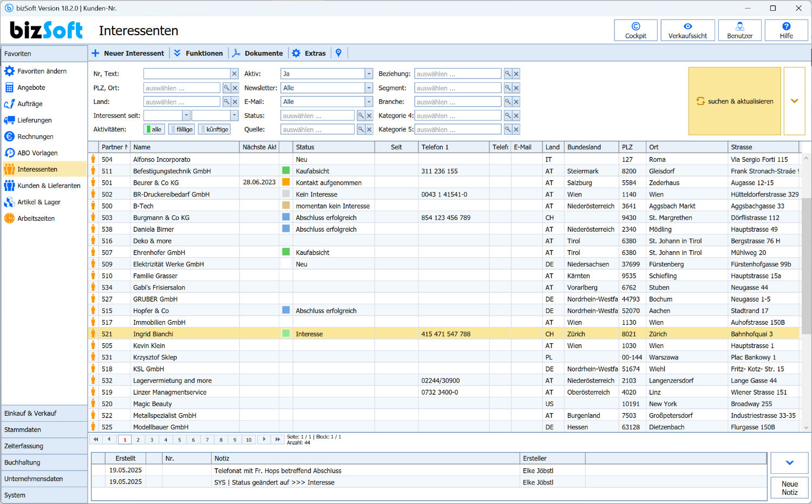Click orange status swatch of Beurer & Co KG
The image size is (812, 504).
286,182
